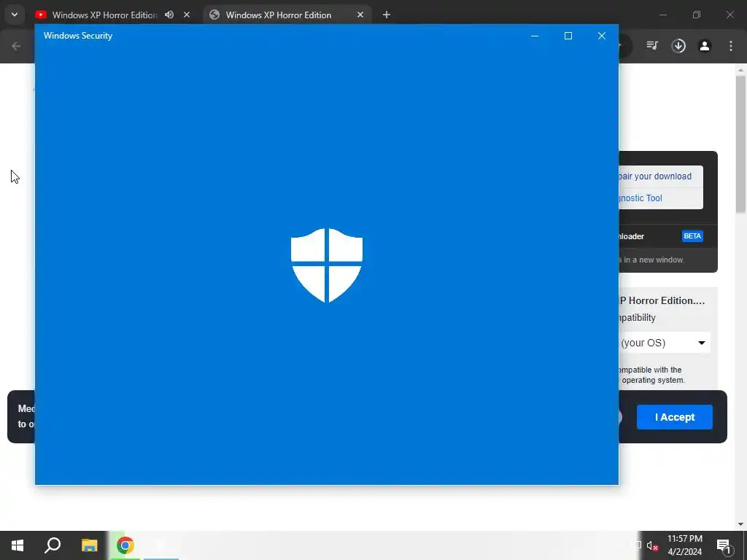This screenshot has width=747, height=560.
Task: Click the Windows Security shield logo
Action: 327,265
